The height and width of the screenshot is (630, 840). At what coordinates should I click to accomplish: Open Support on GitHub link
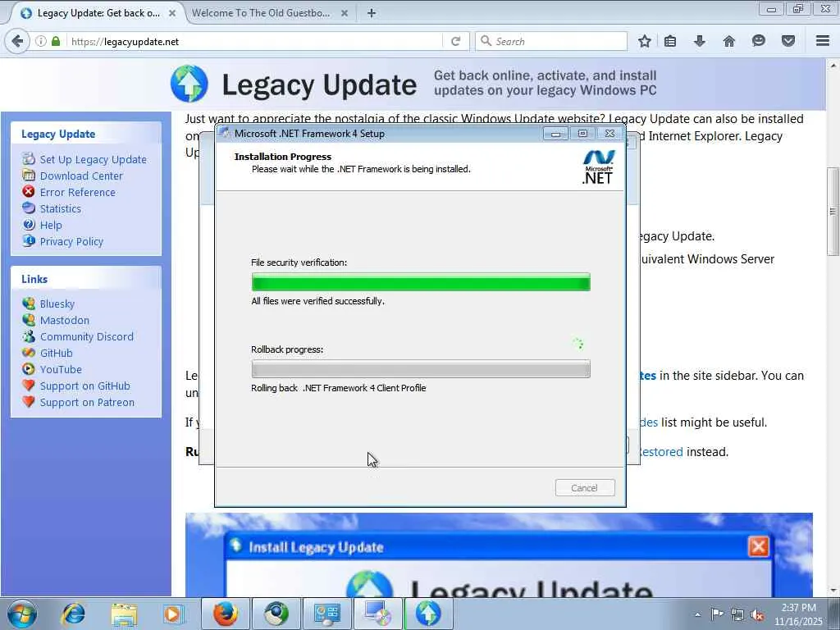[x=84, y=386]
